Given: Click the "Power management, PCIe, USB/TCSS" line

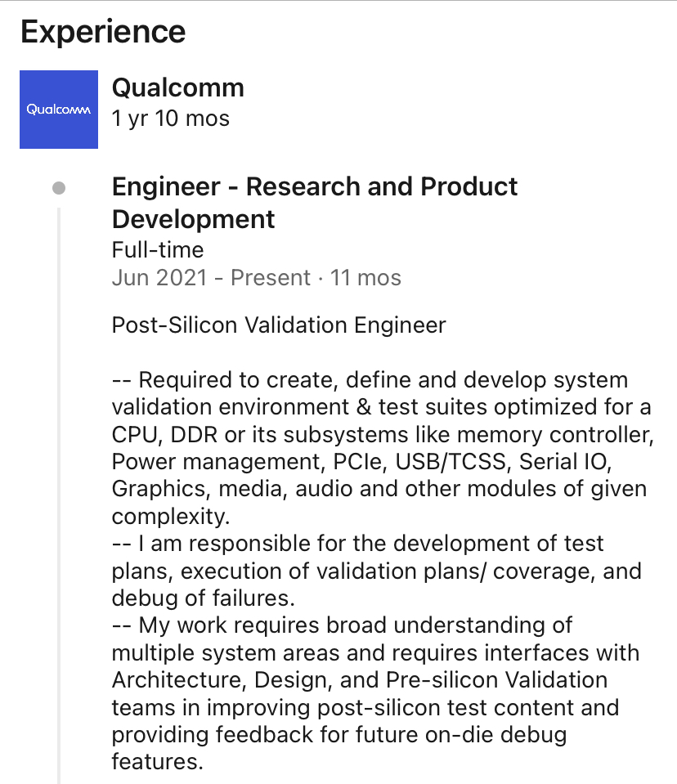Looking at the screenshot, I should tap(361, 462).
